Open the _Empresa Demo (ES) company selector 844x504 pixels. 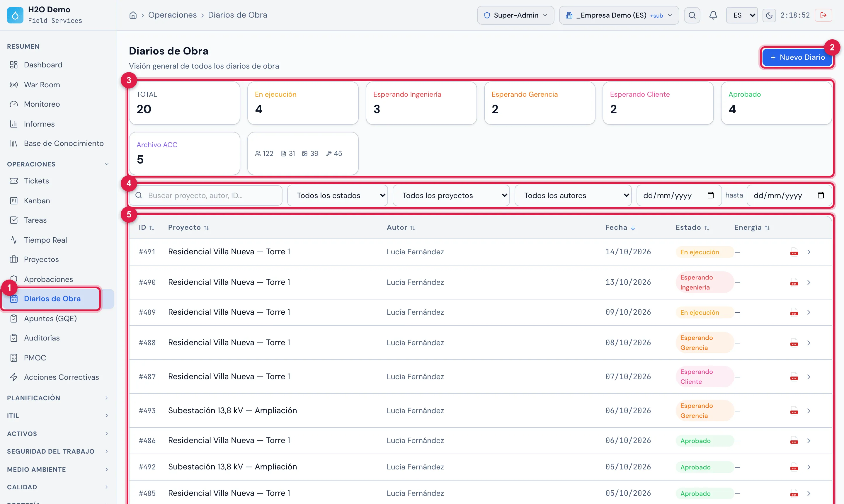619,15
